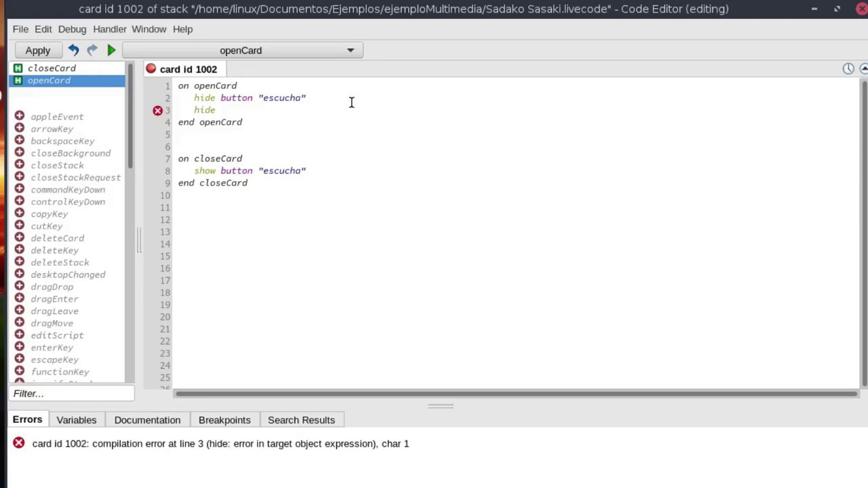
Task: Switch to the Variables tab
Action: (x=77, y=420)
